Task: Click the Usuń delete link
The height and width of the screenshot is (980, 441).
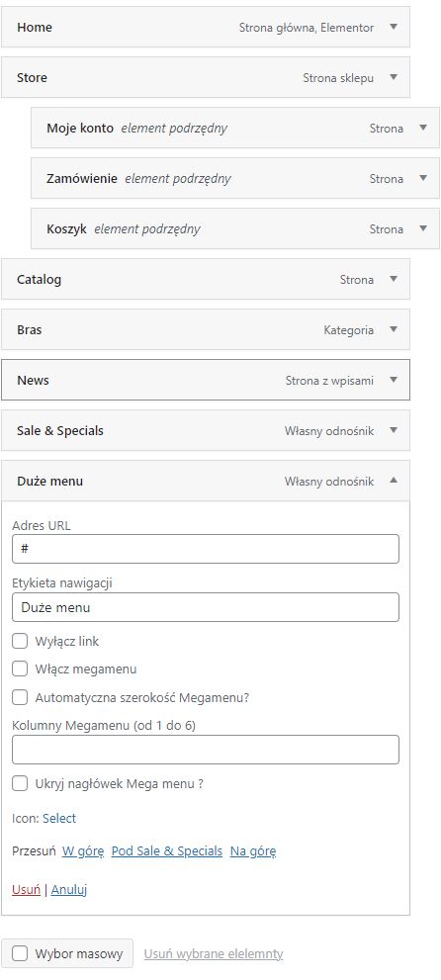Action: click(27, 889)
